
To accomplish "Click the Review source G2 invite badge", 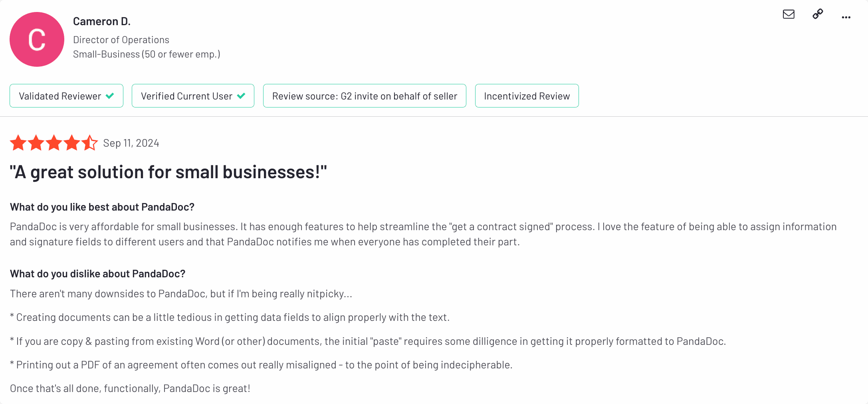I will tap(365, 96).
